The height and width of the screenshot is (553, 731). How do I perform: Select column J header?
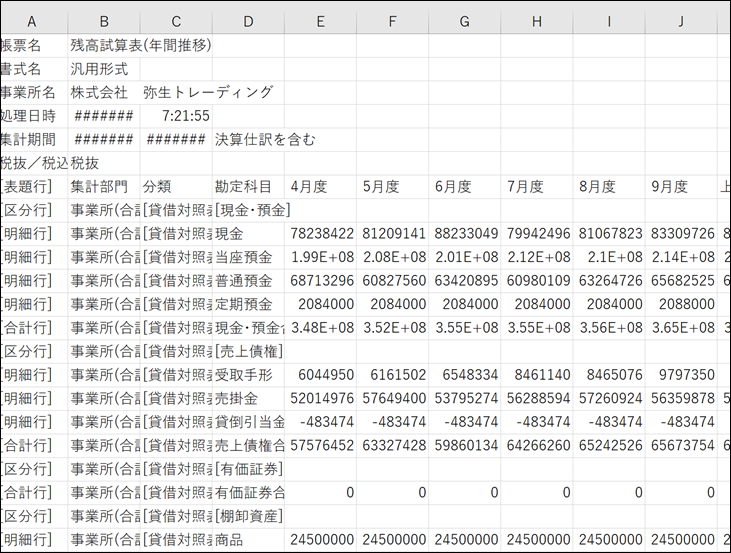pos(681,21)
